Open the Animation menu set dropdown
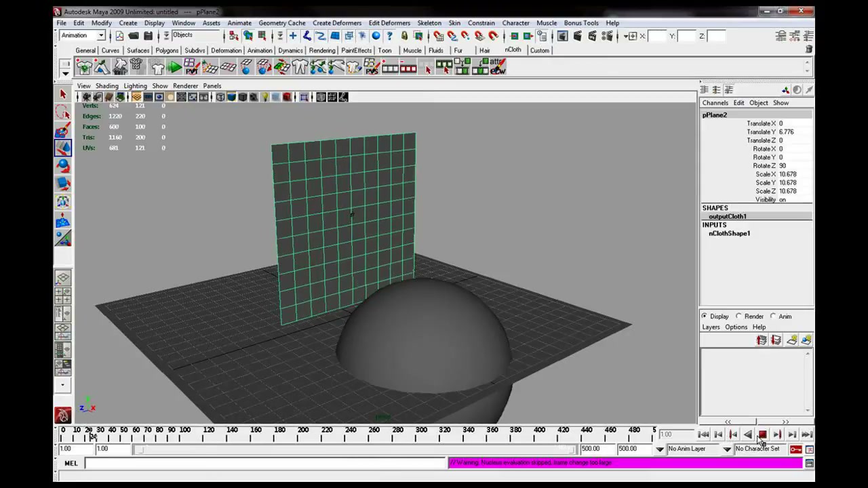The image size is (868, 488). pos(101,35)
